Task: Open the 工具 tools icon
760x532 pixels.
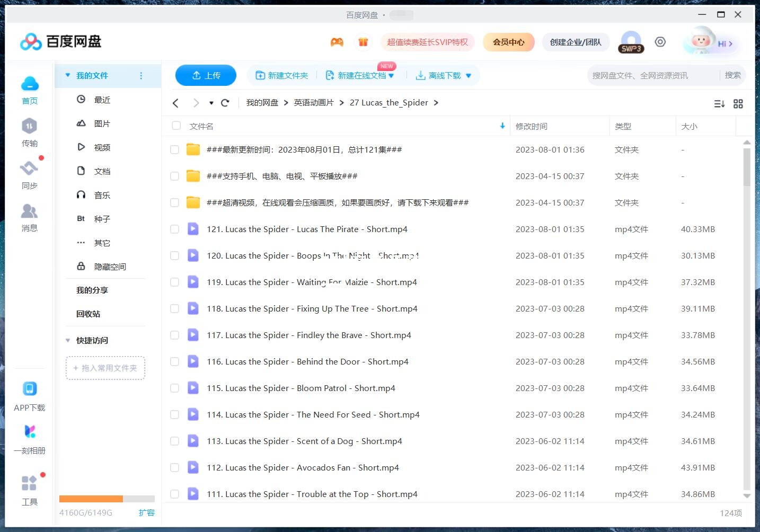Action: [x=29, y=484]
